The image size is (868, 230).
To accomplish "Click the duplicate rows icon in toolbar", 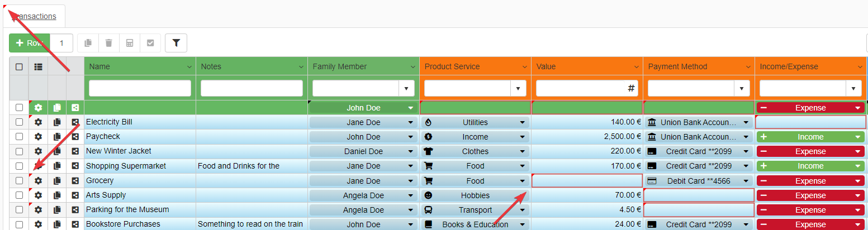I will (88, 43).
